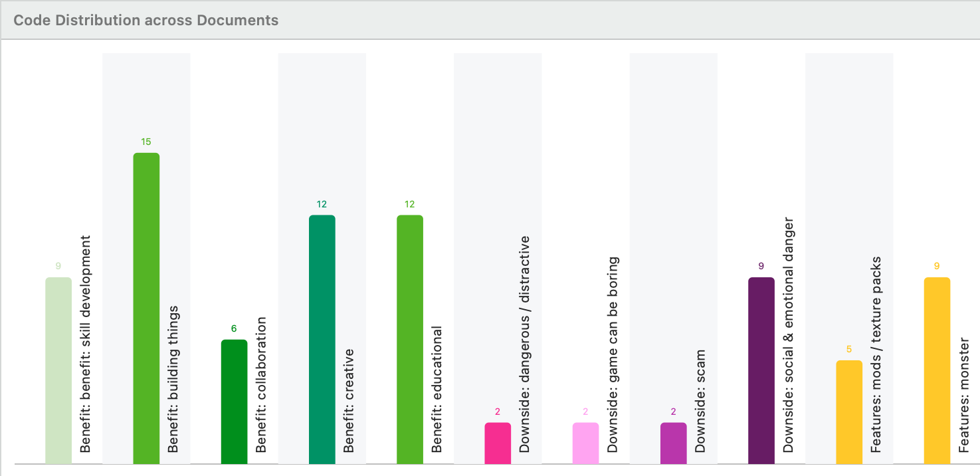Select the "Benefit: collaboration" label text

[261, 385]
